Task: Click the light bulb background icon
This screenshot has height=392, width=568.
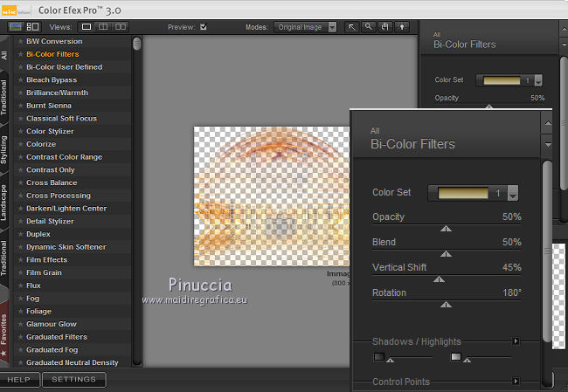Action: [402, 27]
